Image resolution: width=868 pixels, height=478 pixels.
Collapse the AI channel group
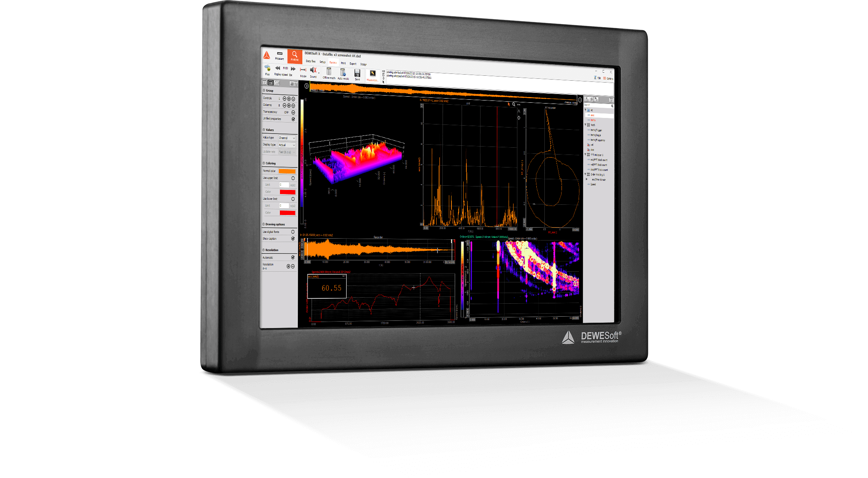point(586,110)
